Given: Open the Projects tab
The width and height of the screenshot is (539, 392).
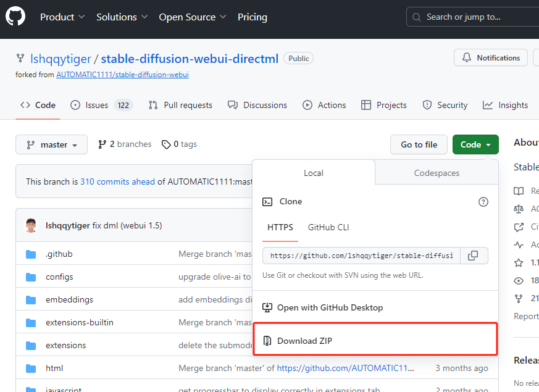Looking at the screenshot, I should (x=384, y=105).
